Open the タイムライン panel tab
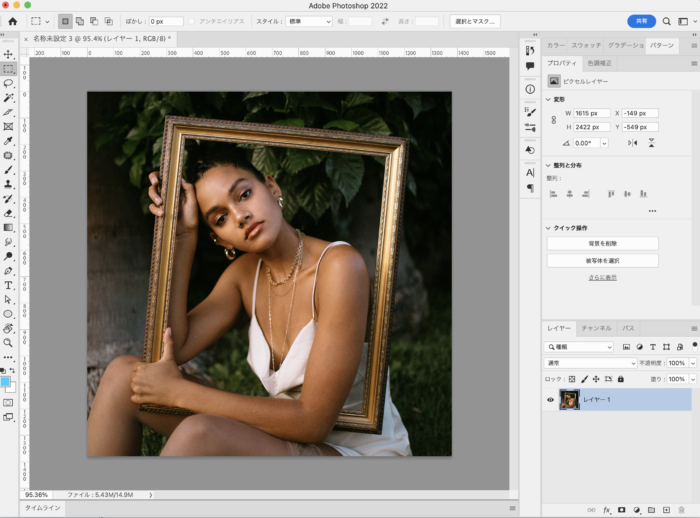700x518 pixels. click(x=42, y=508)
